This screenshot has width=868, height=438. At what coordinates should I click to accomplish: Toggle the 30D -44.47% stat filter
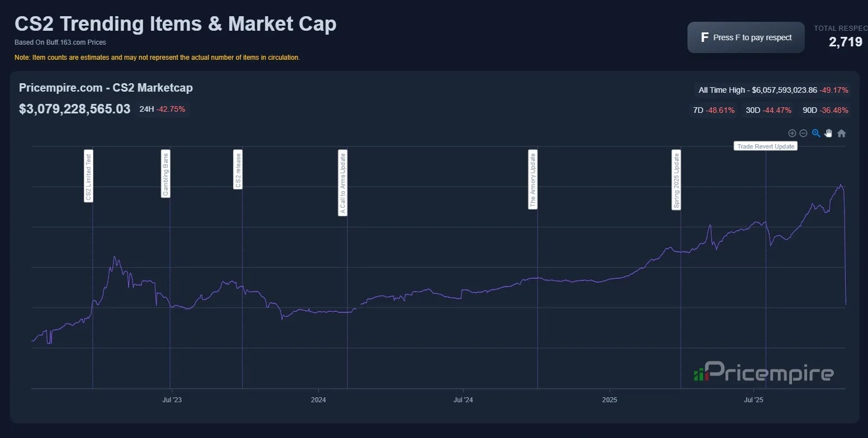coord(769,110)
